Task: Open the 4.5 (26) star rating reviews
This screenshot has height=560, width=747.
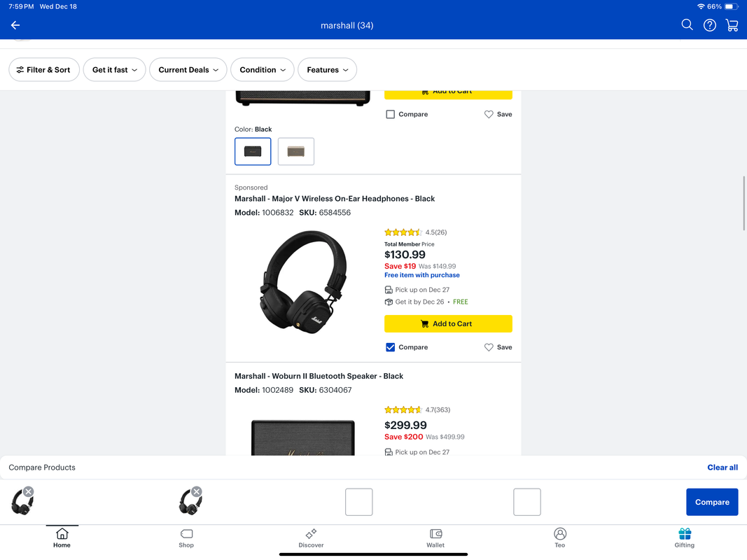Action: point(415,232)
